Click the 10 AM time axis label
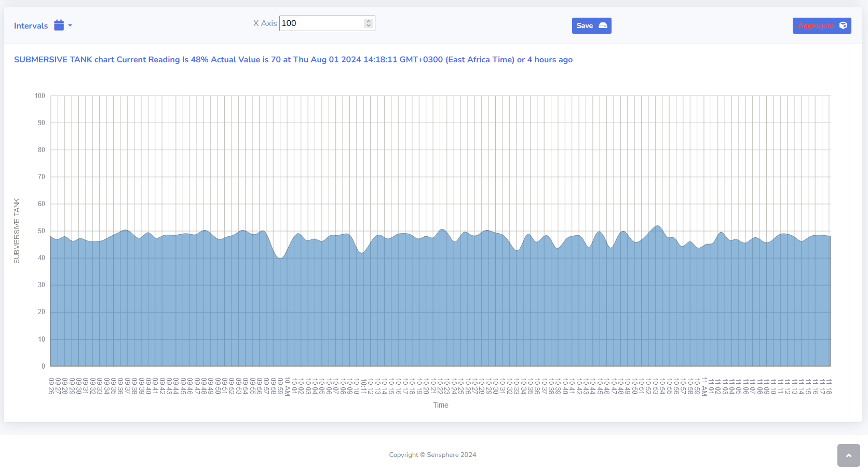The image size is (868, 472). [x=287, y=386]
